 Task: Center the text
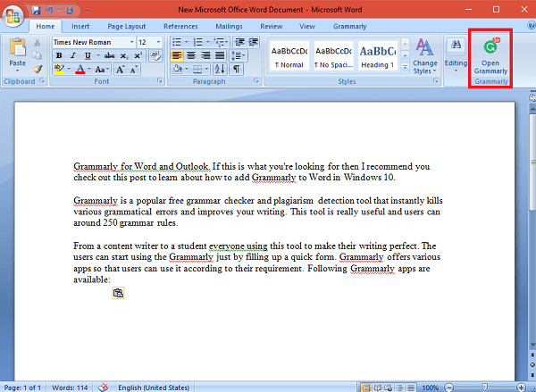click(191, 55)
